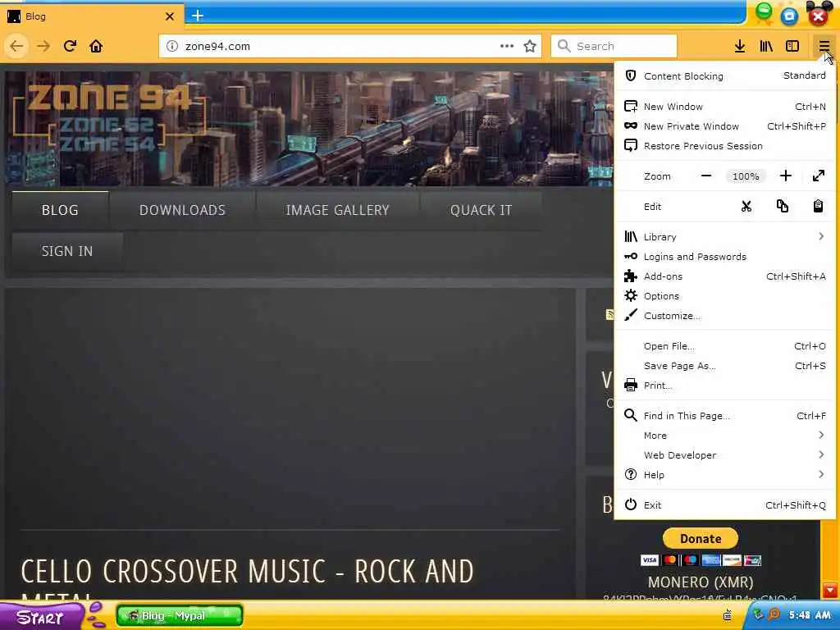This screenshot has height=630, width=840.
Task: Reload the zone94.com page
Action: pos(70,46)
